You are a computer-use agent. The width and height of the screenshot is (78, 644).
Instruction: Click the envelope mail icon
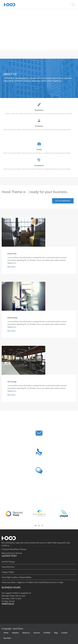39,433
